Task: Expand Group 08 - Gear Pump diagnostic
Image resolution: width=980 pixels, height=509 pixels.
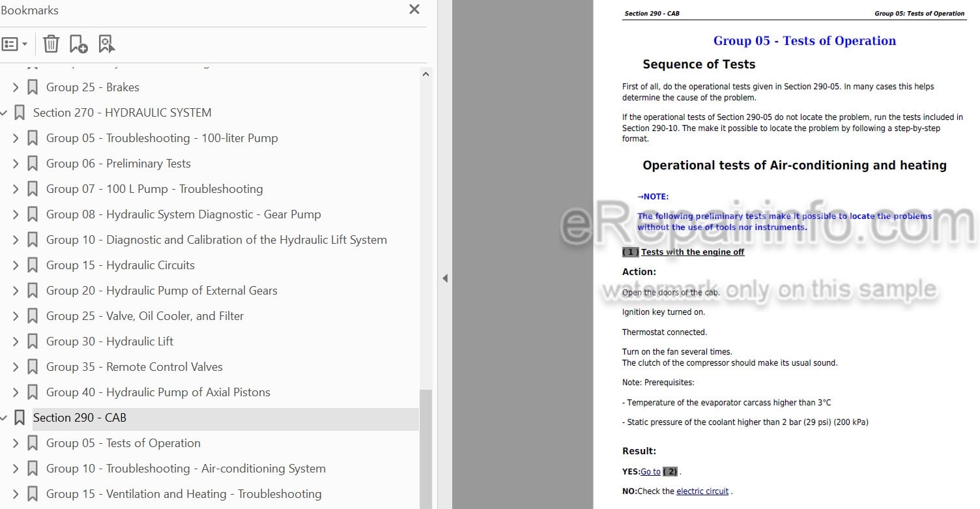Action: tap(16, 214)
